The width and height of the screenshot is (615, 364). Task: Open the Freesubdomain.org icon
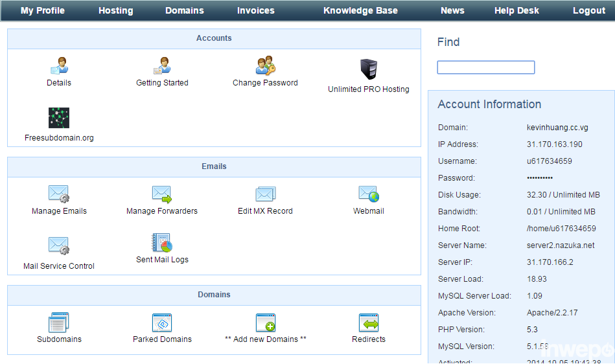click(59, 118)
